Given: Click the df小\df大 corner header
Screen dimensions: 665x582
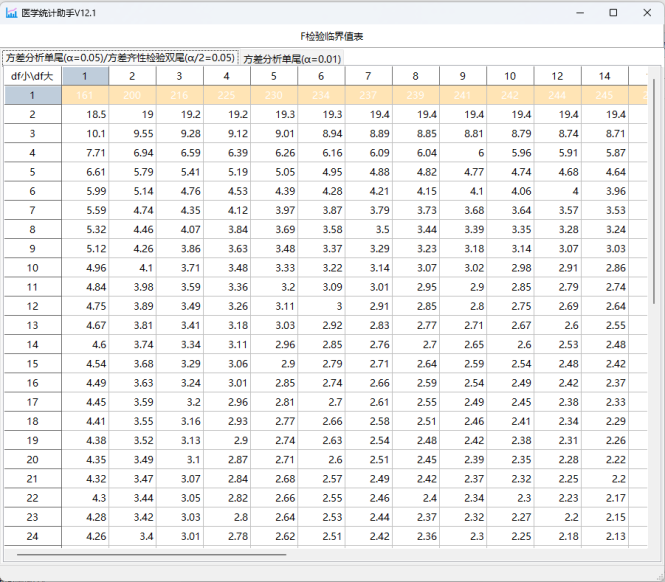Looking at the screenshot, I should 33,76.
